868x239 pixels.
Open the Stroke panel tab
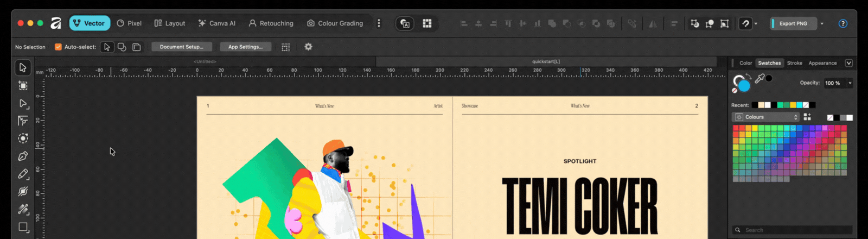[794, 63]
